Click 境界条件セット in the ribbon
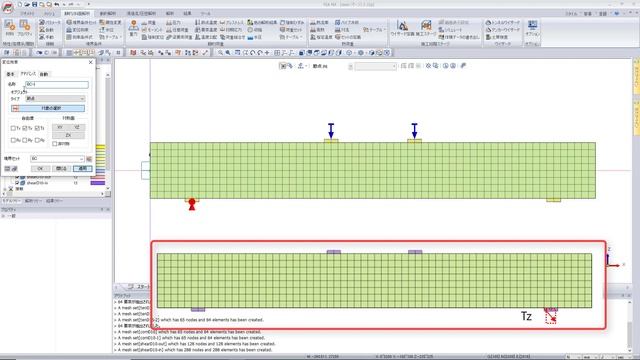The image size is (640, 360). [82, 22]
